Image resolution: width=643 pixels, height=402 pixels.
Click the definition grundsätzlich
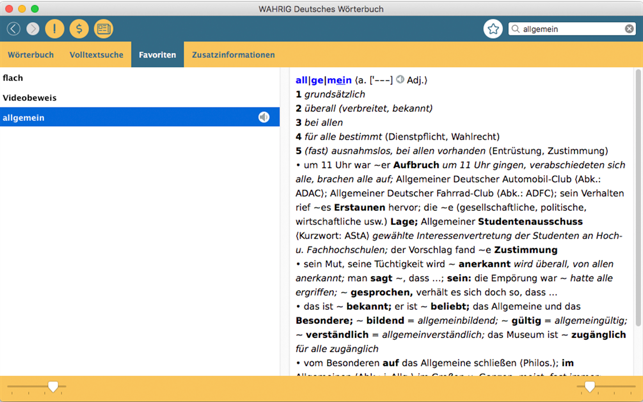[x=335, y=94]
